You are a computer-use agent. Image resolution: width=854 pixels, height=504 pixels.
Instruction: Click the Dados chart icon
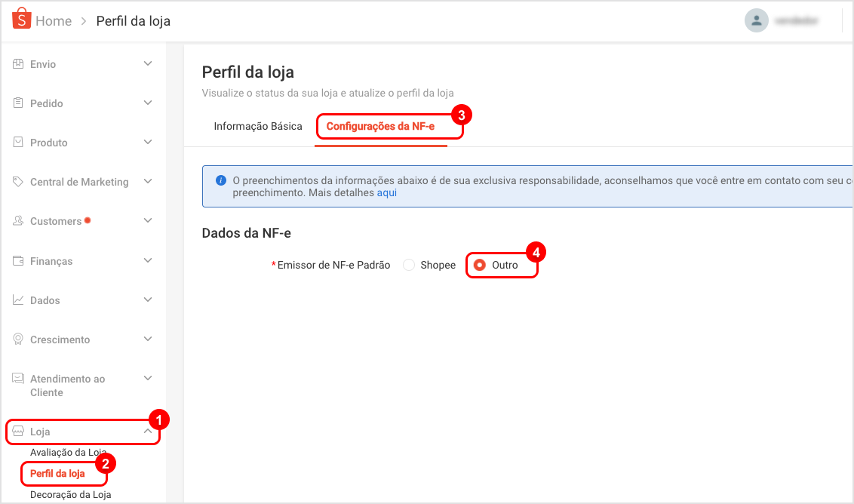(19, 300)
